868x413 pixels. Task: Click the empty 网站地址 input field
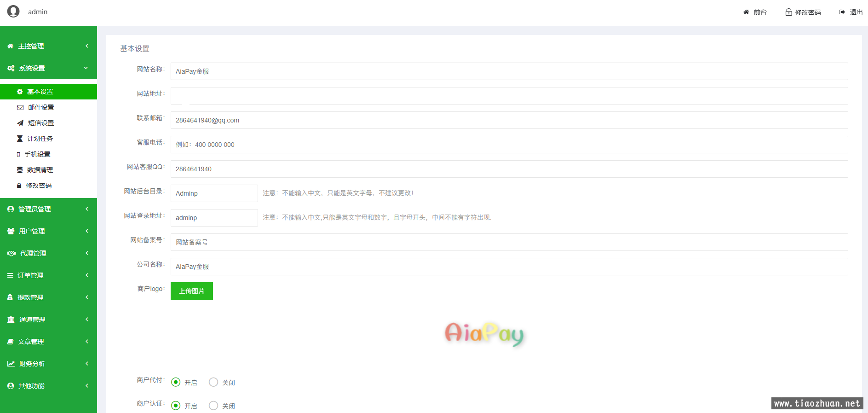coord(509,96)
